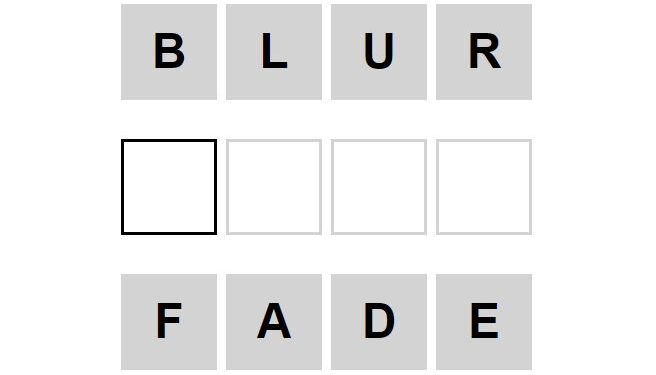Click the U letter tile
656x375 pixels.
coord(379,52)
